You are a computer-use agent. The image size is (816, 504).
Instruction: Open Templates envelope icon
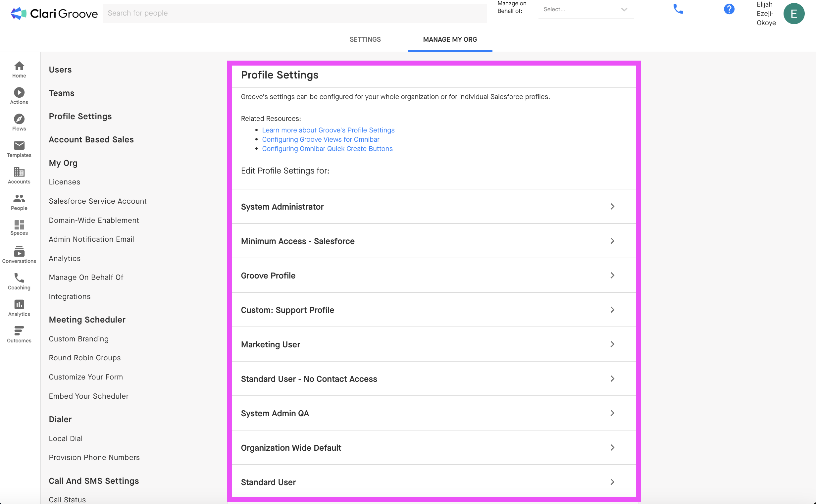point(19,149)
